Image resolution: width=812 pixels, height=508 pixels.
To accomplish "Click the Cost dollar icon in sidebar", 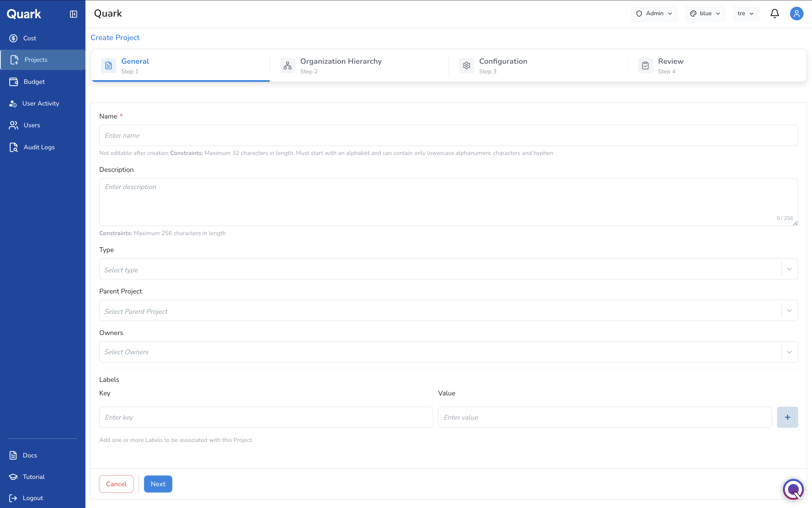I will point(14,38).
